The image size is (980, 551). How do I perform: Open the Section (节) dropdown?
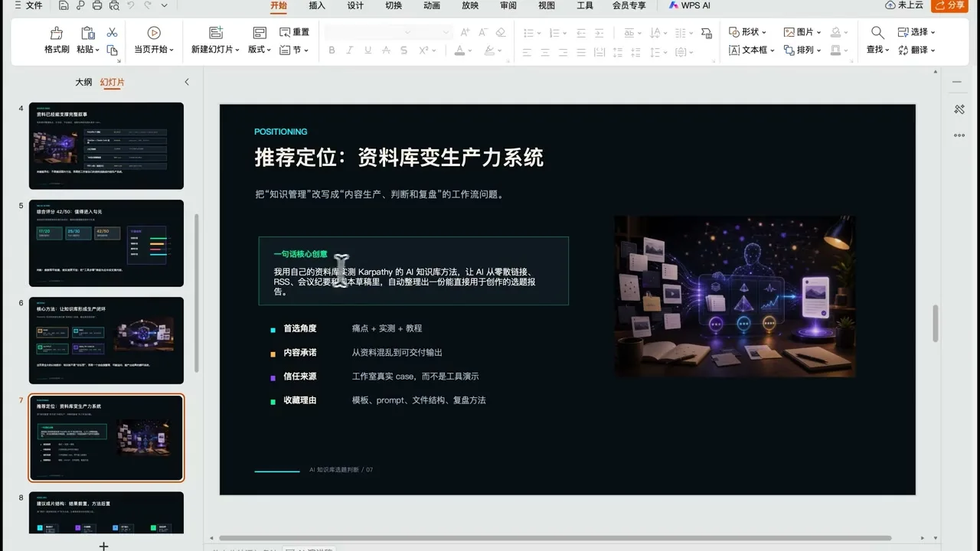coord(295,50)
